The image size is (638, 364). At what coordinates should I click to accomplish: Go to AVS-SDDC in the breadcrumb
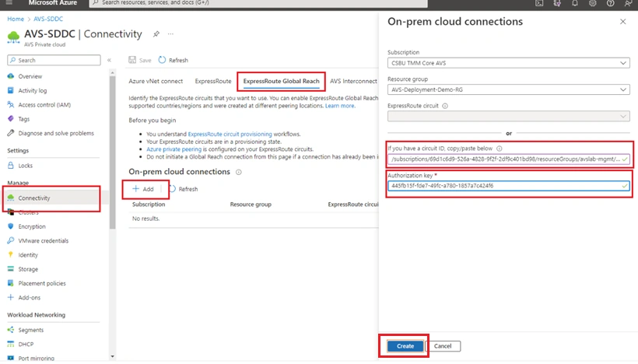point(48,19)
